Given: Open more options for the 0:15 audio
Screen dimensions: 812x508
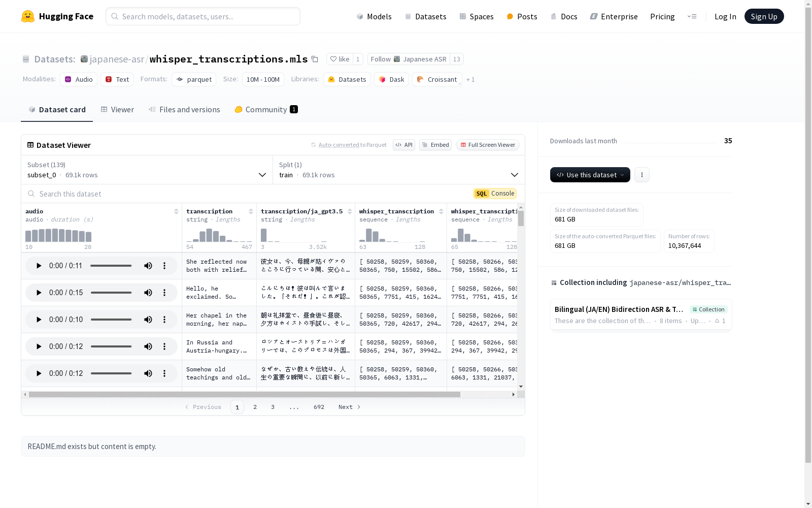Looking at the screenshot, I should click(x=164, y=293).
